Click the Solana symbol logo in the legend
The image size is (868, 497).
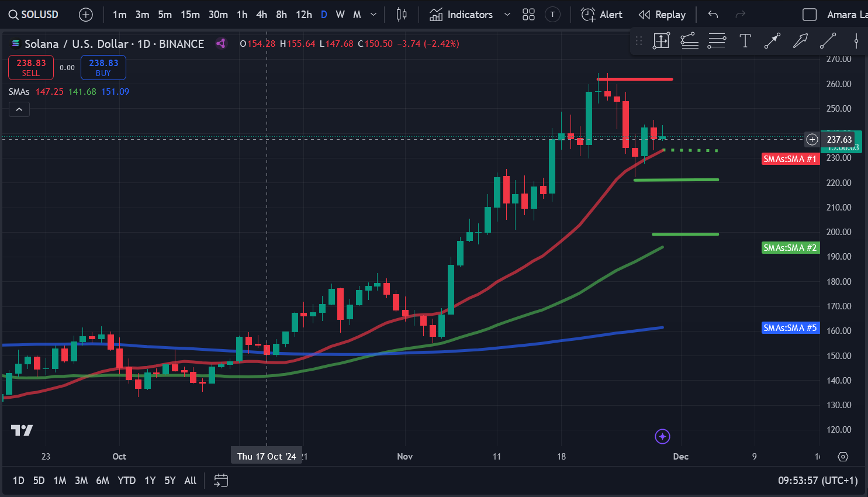tap(16, 44)
